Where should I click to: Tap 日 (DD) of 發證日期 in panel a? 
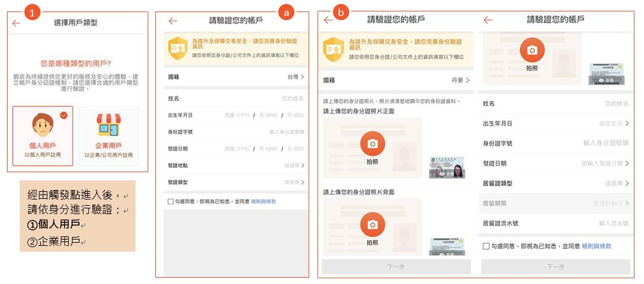pos(296,149)
